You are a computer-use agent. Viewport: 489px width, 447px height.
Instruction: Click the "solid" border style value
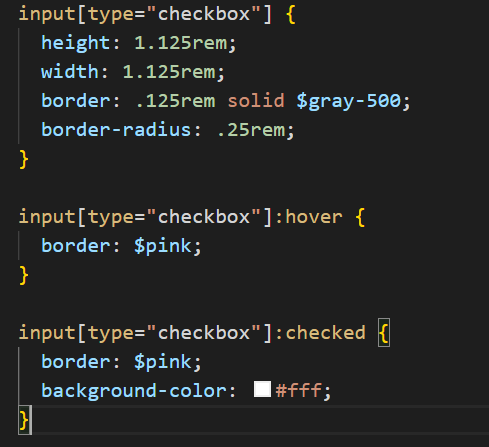[256, 101]
